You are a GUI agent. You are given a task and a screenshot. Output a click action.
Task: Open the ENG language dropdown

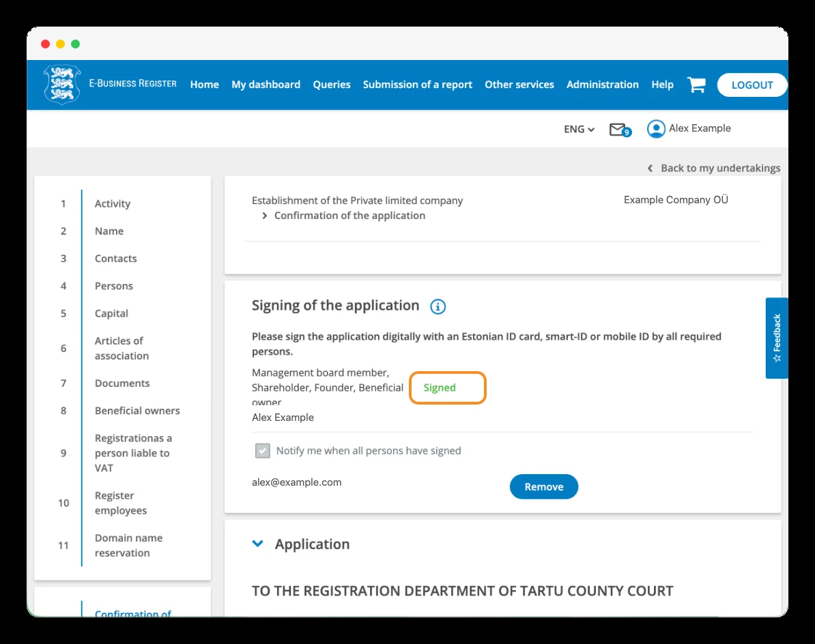pos(579,130)
